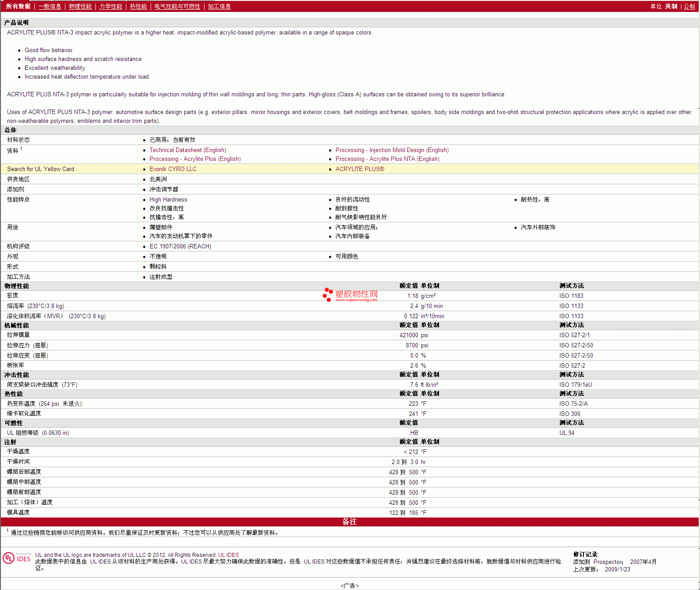Select the 2009/1/23 last updated date

coord(617,569)
